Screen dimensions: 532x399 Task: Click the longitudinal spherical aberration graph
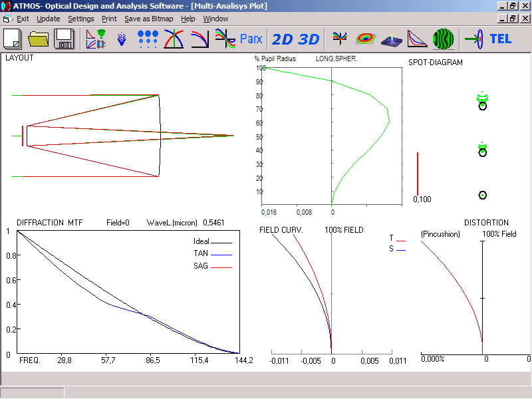(332, 136)
